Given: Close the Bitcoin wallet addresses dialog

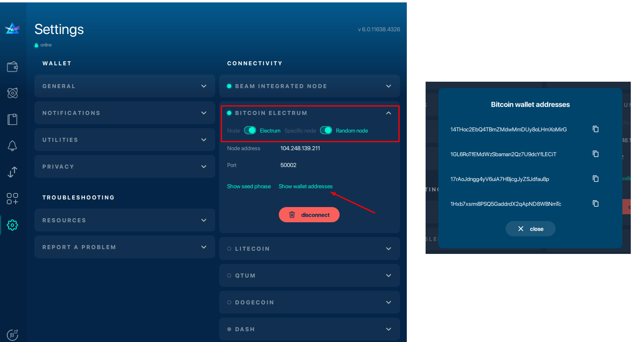Looking at the screenshot, I should point(530,229).
